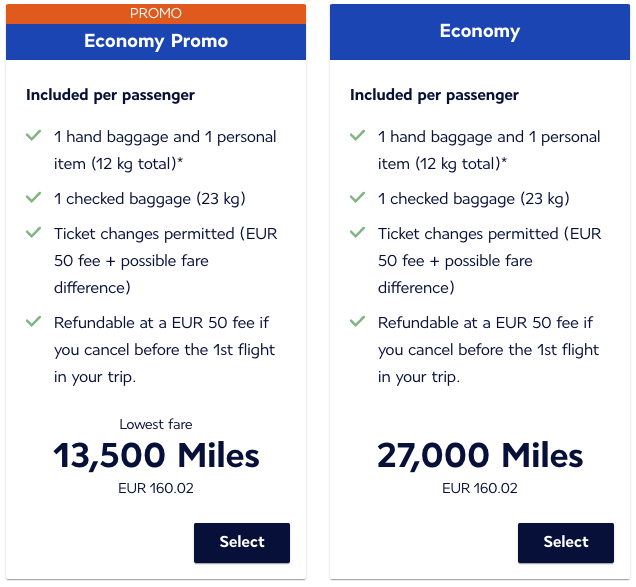Viewport: 636px width, 587px height.
Task: Click the refundable checkmark in Economy Promo
Action: 33,322
